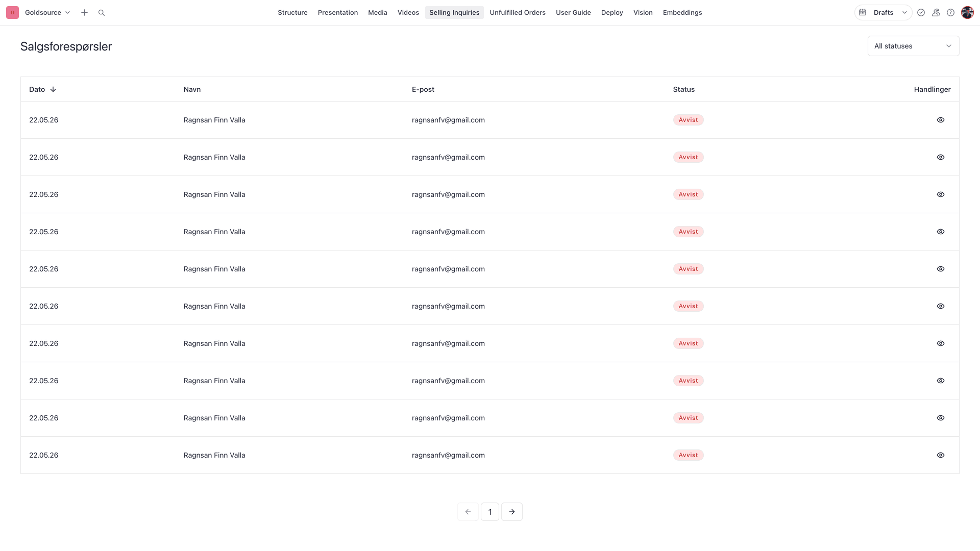Click the help question mark icon

pyautogui.click(x=951, y=13)
